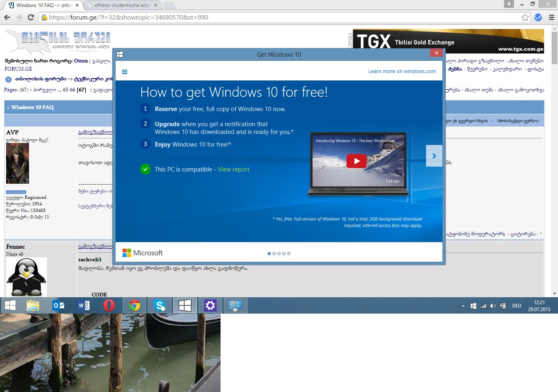This screenshot has width=558, height=392.
Task: Open the Windows Start menu
Action: click(10, 305)
